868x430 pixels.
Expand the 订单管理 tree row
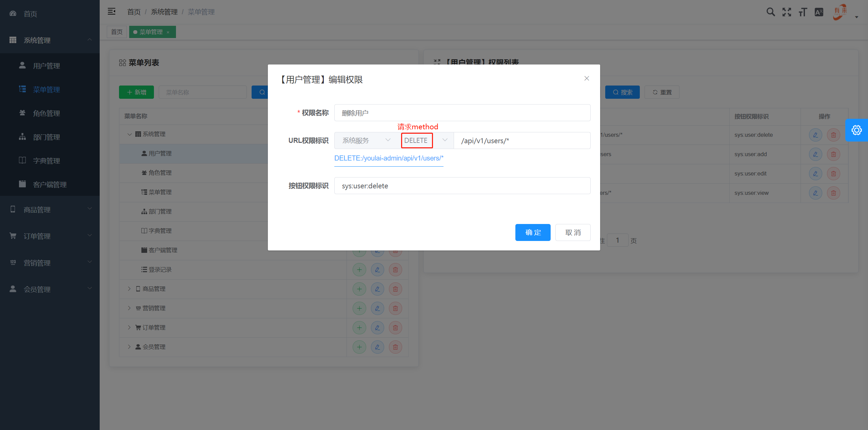point(129,327)
